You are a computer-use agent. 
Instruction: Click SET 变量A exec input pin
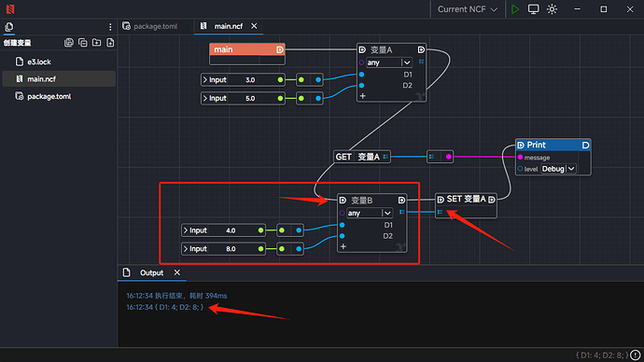click(x=441, y=200)
